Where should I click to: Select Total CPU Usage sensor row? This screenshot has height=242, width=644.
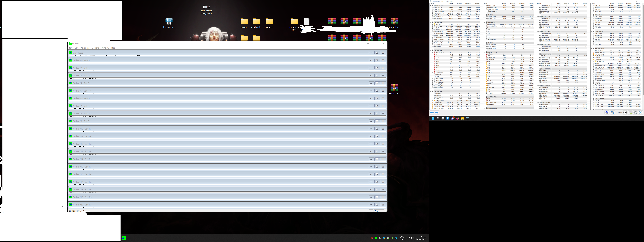coord(456,41)
